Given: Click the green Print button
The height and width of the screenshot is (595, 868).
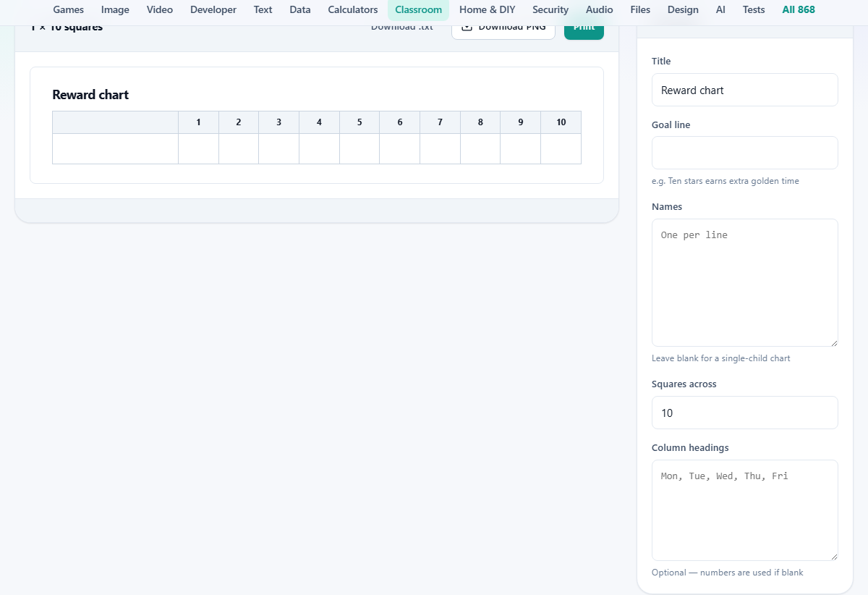Looking at the screenshot, I should [x=584, y=29].
